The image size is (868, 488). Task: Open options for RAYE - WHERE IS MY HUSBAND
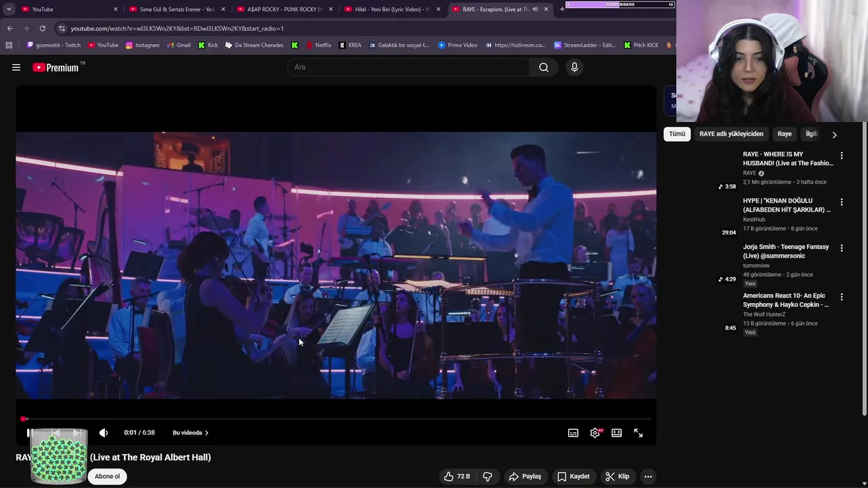(x=842, y=155)
